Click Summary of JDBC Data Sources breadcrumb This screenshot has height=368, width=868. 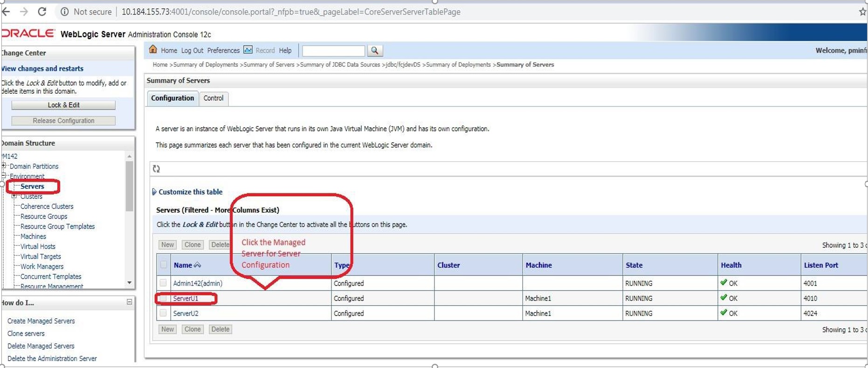pos(340,65)
